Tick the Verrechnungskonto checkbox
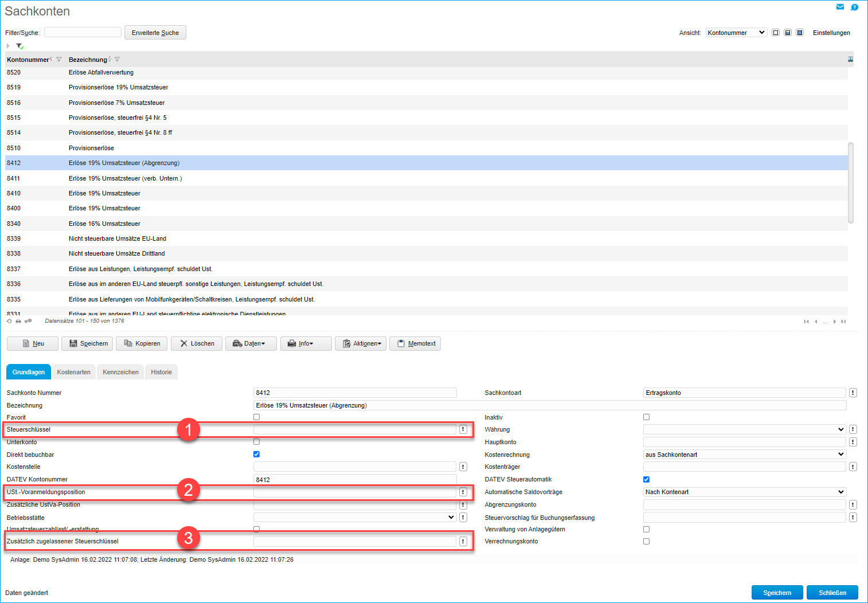 point(646,541)
